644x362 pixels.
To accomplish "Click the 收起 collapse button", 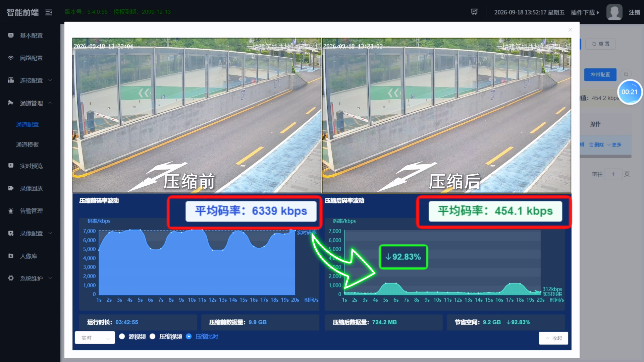I will (553, 338).
